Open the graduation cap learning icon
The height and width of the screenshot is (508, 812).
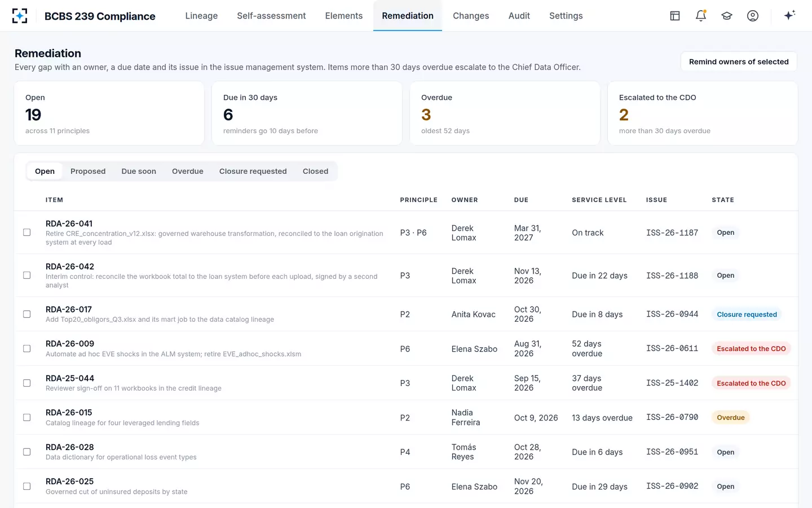click(x=727, y=16)
